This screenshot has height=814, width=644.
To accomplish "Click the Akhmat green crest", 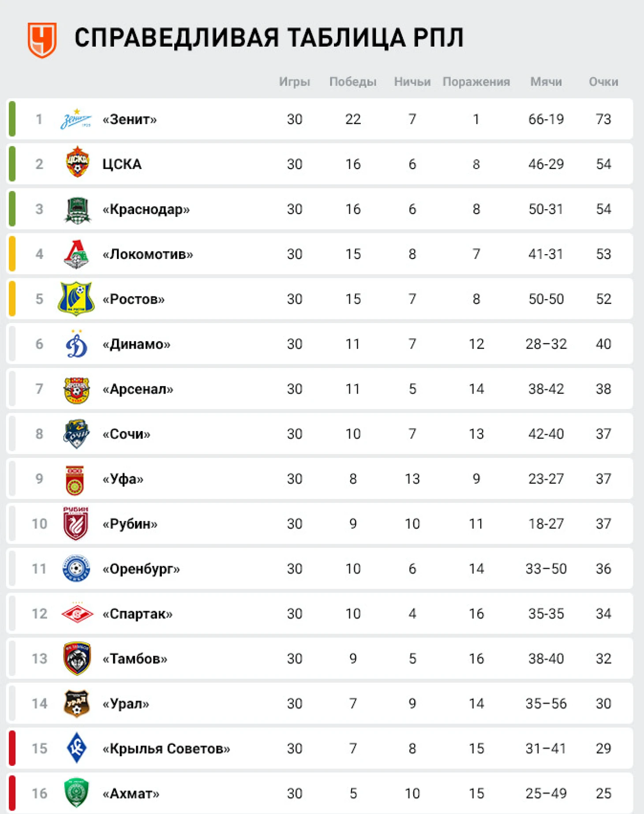I will point(76,793).
